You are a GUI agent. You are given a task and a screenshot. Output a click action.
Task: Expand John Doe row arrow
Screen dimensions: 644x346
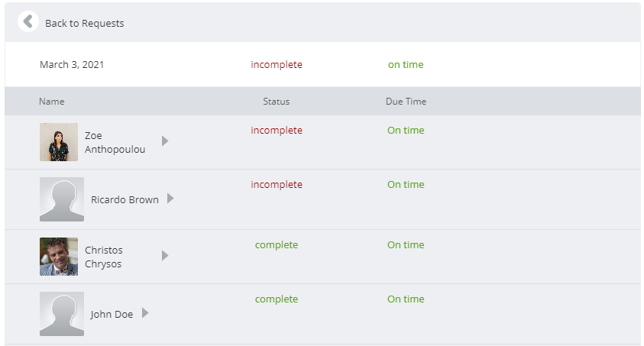(x=145, y=313)
